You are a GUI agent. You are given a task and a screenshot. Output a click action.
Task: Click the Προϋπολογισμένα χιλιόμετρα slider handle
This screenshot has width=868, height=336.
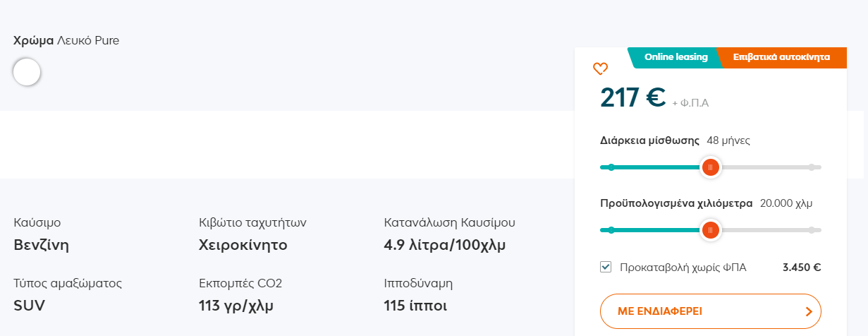[x=710, y=230]
